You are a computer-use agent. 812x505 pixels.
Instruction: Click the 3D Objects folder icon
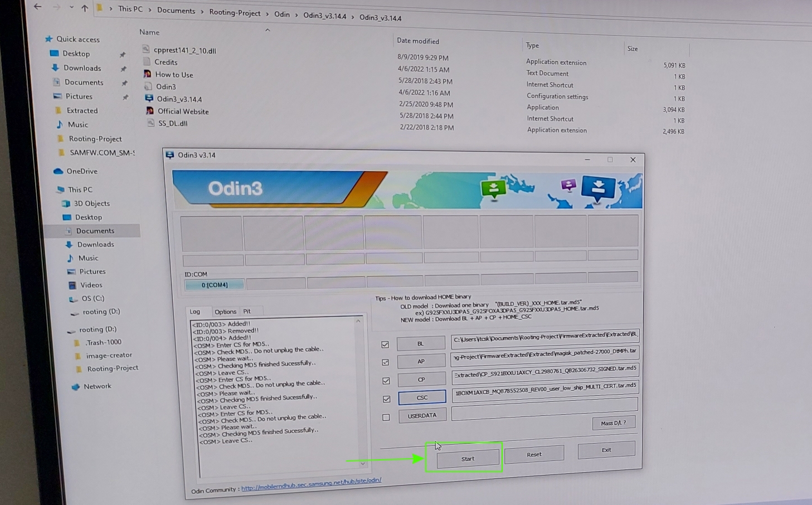[x=66, y=203]
